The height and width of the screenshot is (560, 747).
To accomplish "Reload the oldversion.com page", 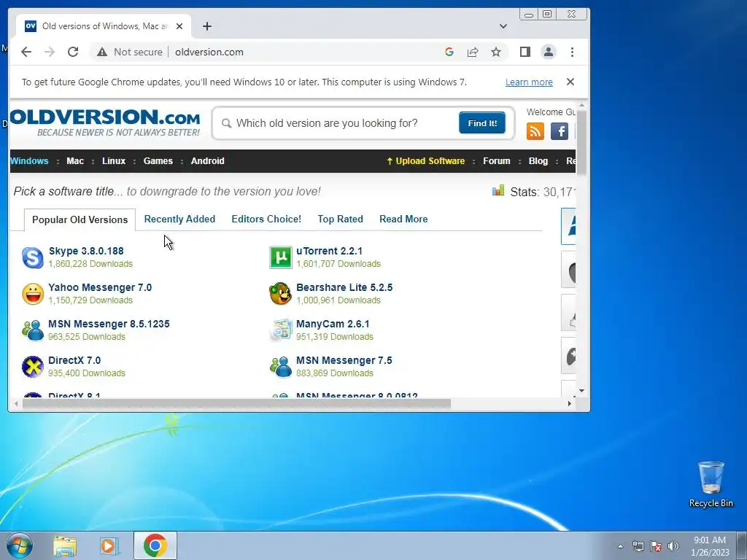I will click(73, 52).
